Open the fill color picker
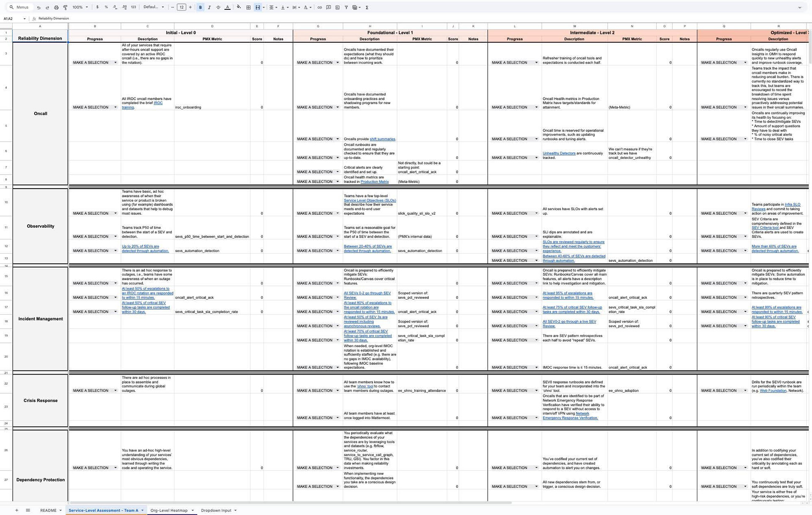Image resolution: width=812 pixels, height=515 pixels. (x=239, y=7)
